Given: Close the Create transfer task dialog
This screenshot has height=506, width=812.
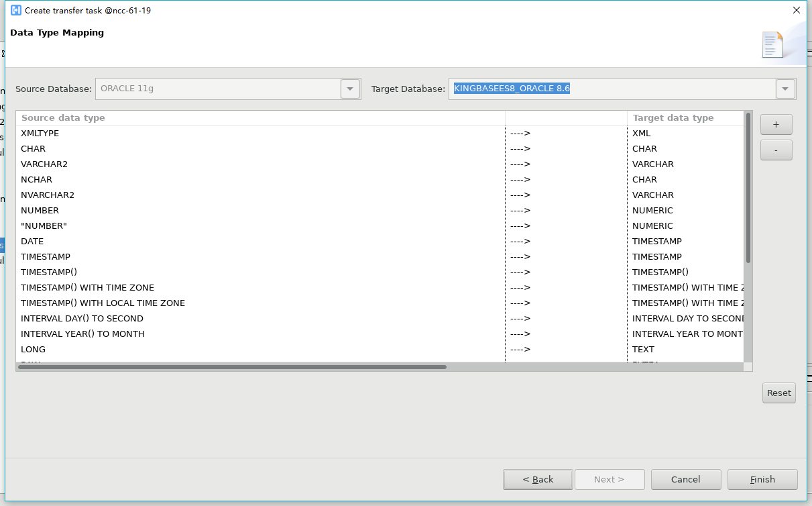Looking at the screenshot, I should 796,10.
